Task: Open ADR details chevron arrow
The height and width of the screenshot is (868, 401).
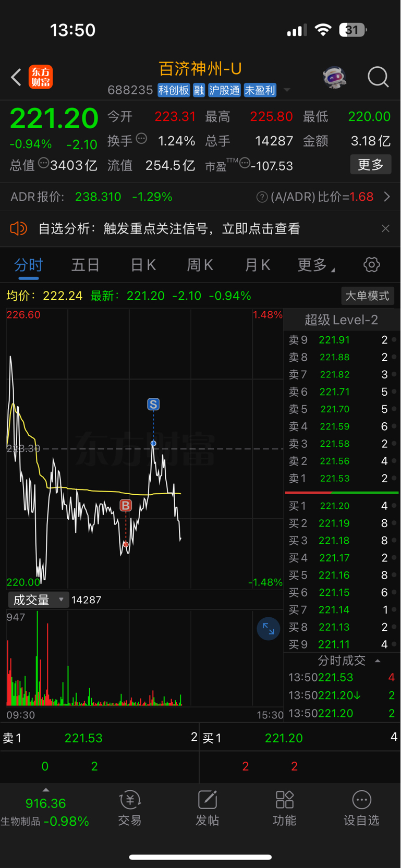Action: (x=387, y=197)
